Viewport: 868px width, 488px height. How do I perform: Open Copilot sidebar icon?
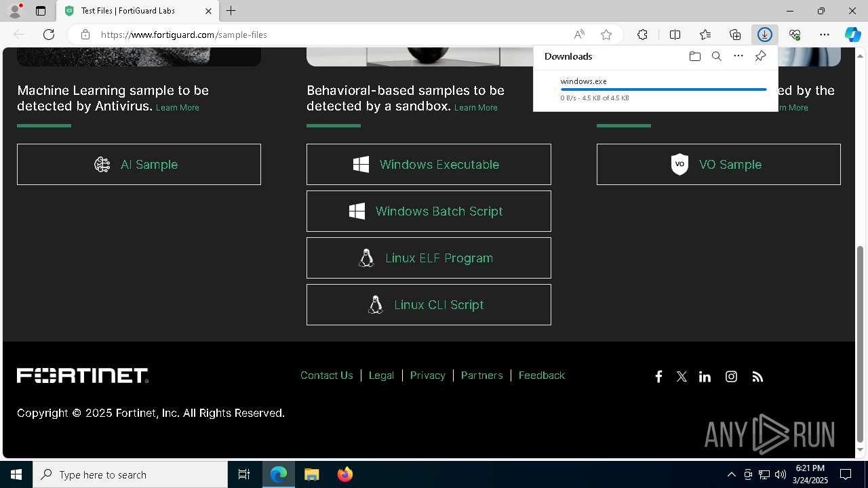[x=852, y=35]
